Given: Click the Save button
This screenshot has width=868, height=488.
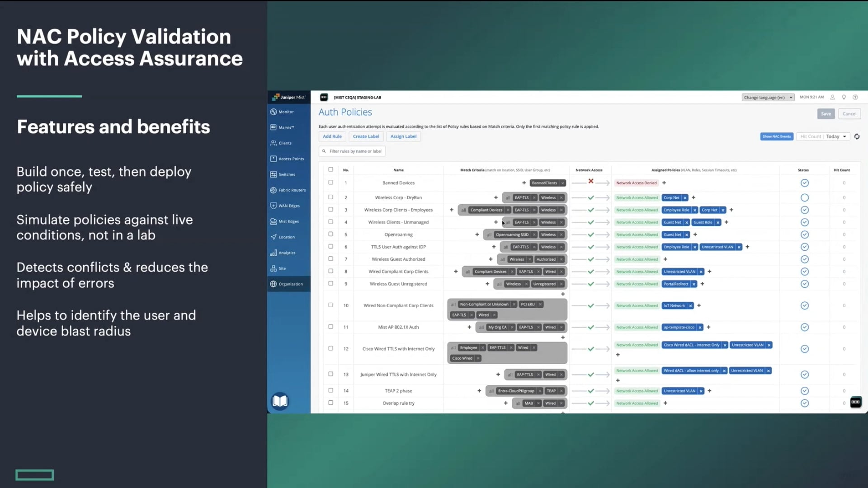Looking at the screenshot, I should click(x=826, y=114).
